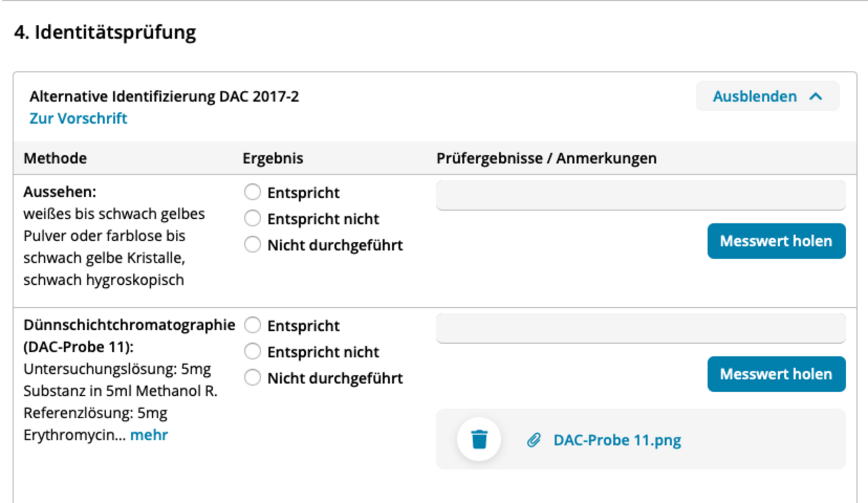Viewport: 868px width, 503px height.
Task: Mark Dünnschichtchromatographie as Entspricht nicht
Action: 252,351
